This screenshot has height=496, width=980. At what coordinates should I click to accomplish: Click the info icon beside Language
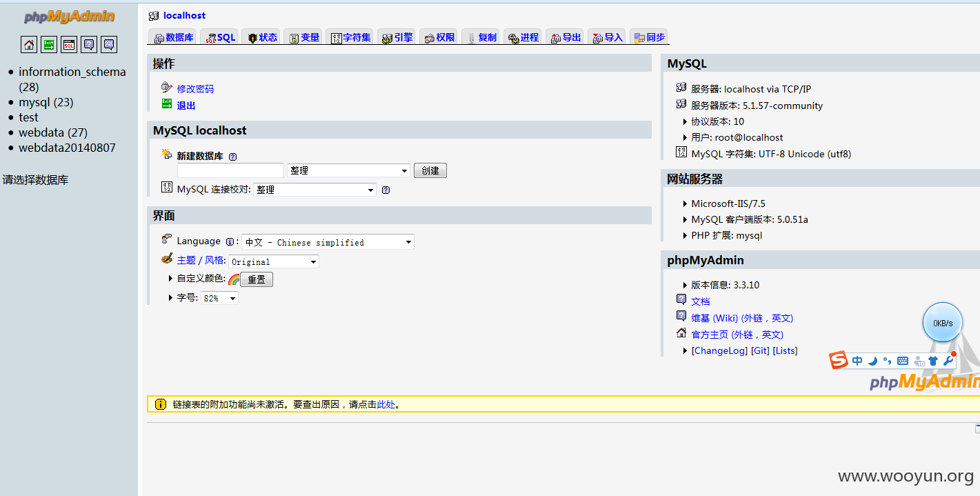(x=230, y=241)
